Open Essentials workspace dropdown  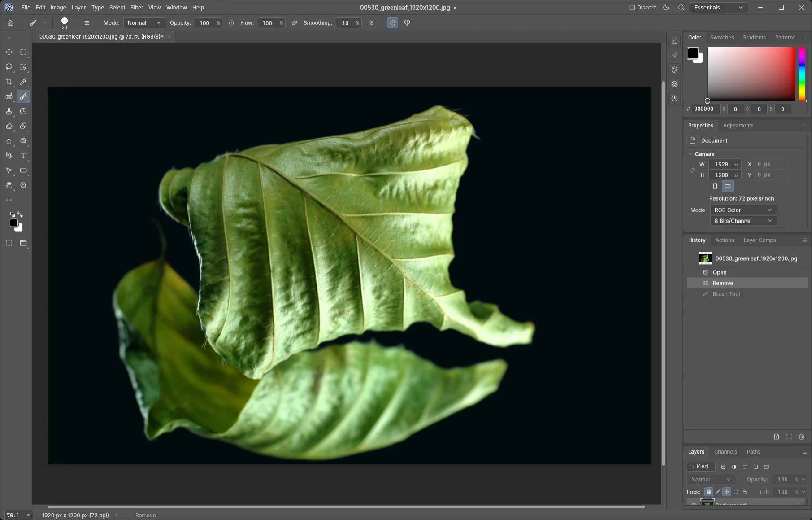[x=719, y=8]
